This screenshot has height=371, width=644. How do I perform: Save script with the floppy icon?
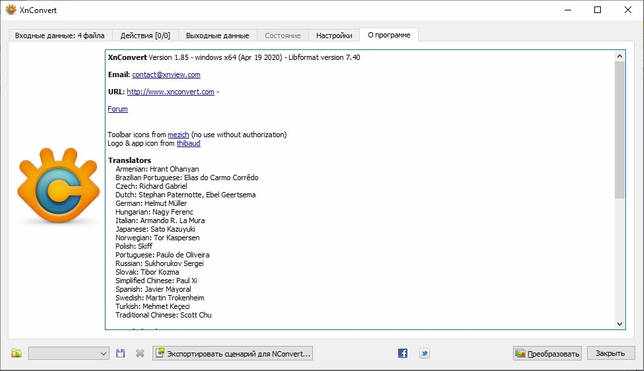120,353
